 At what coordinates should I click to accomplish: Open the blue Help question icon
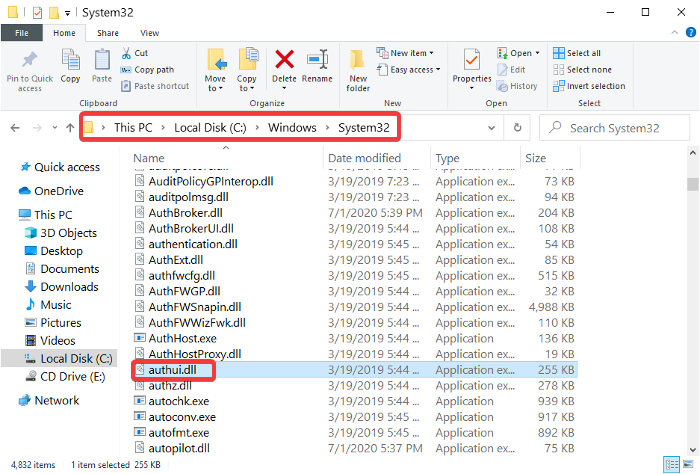pos(690,32)
